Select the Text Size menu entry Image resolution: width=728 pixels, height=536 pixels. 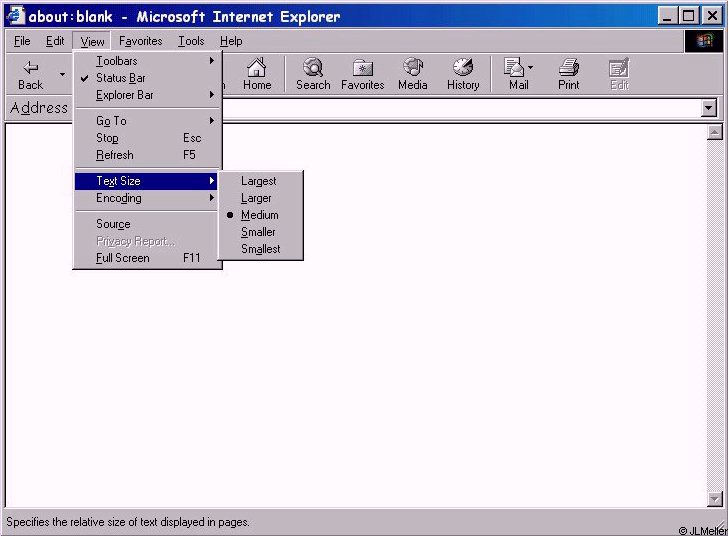(x=146, y=181)
